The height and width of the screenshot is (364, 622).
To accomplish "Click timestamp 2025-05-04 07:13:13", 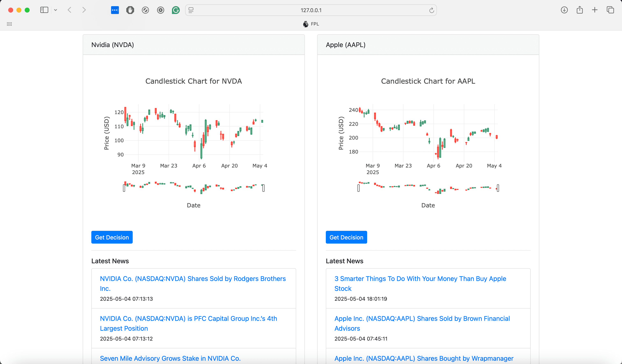I will [x=126, y=299].
